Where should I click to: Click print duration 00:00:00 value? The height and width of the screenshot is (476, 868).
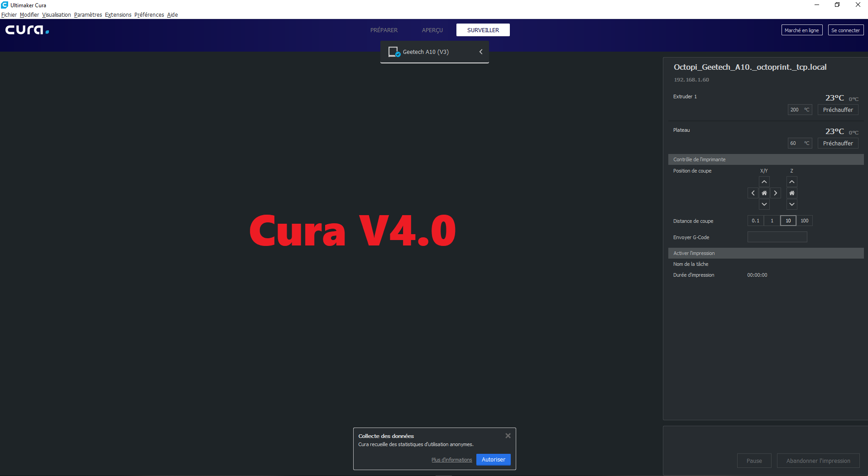757,275
